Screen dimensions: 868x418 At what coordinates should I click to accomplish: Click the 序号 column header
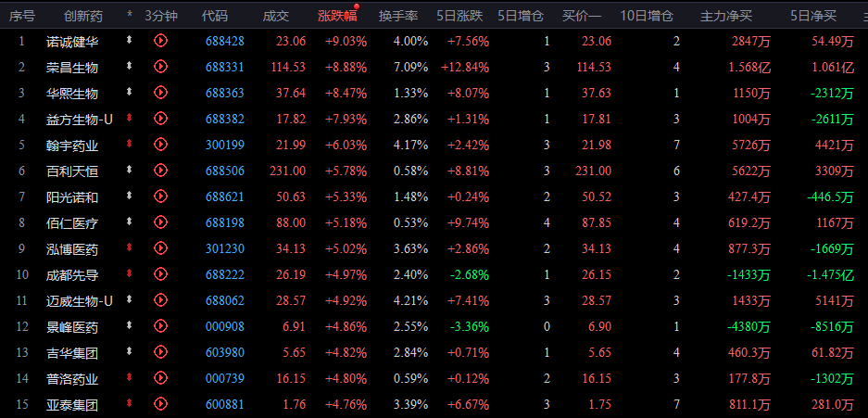coord(21,16)
